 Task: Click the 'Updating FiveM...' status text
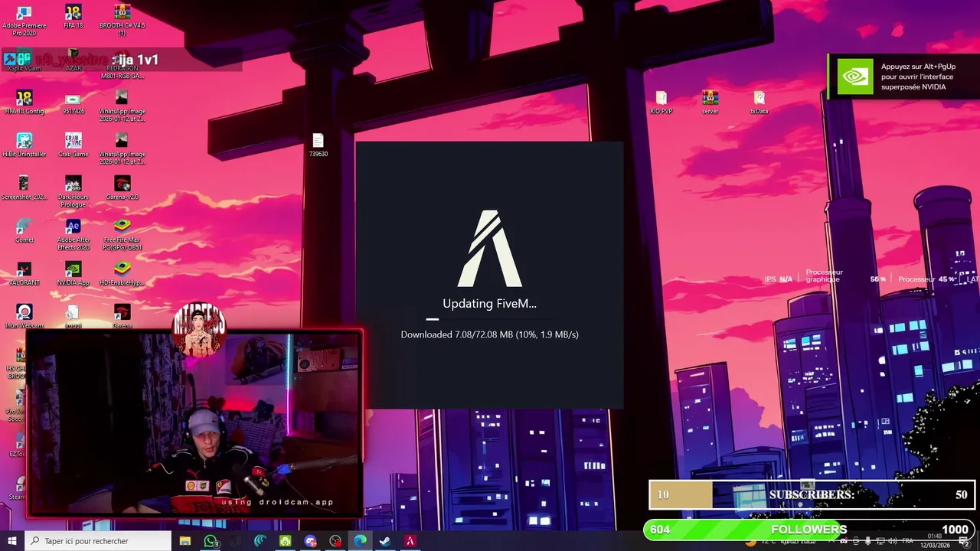coord(489,304)
